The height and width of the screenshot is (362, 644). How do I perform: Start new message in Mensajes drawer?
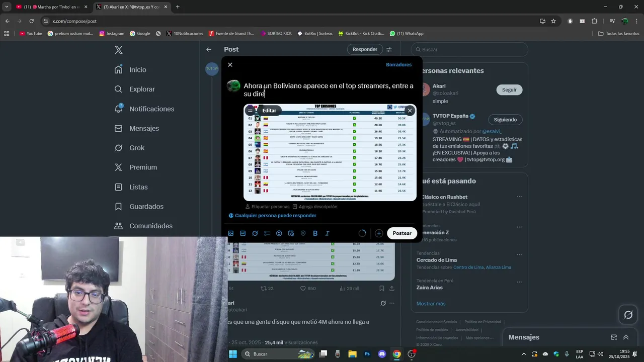click(614, 337)
